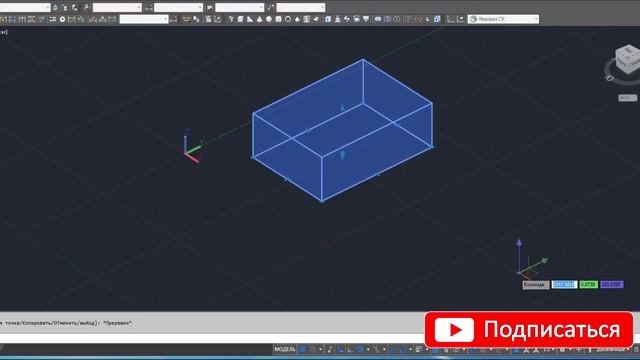Expand snap mode settings arrow
Image resolution: width=640 pixels, height=360 pixels.
[x=320, y=349]
